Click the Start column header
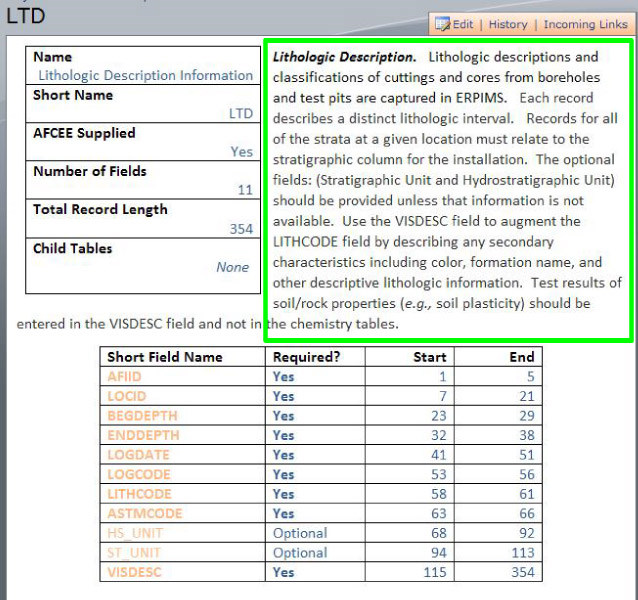This screenshot has width=638, height=600. click(430, 357)
